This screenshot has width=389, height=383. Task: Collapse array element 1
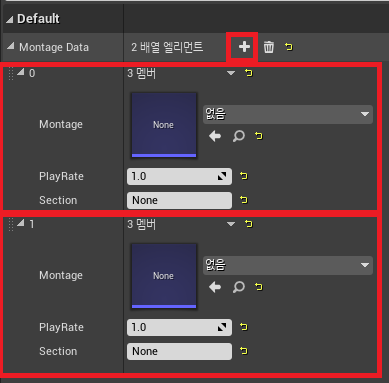pyautogui.click(x=21, y=223)
